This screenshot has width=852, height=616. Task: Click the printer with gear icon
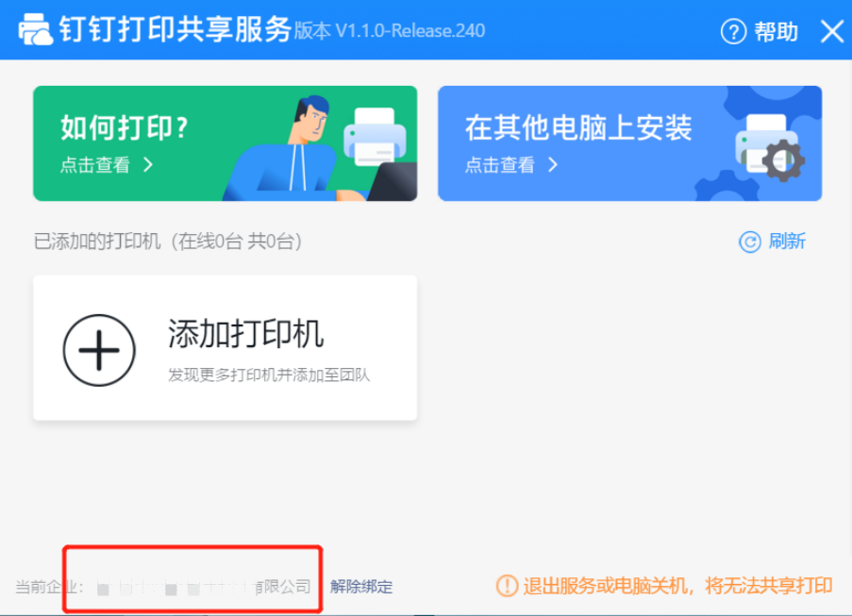(x=770, y=147)
